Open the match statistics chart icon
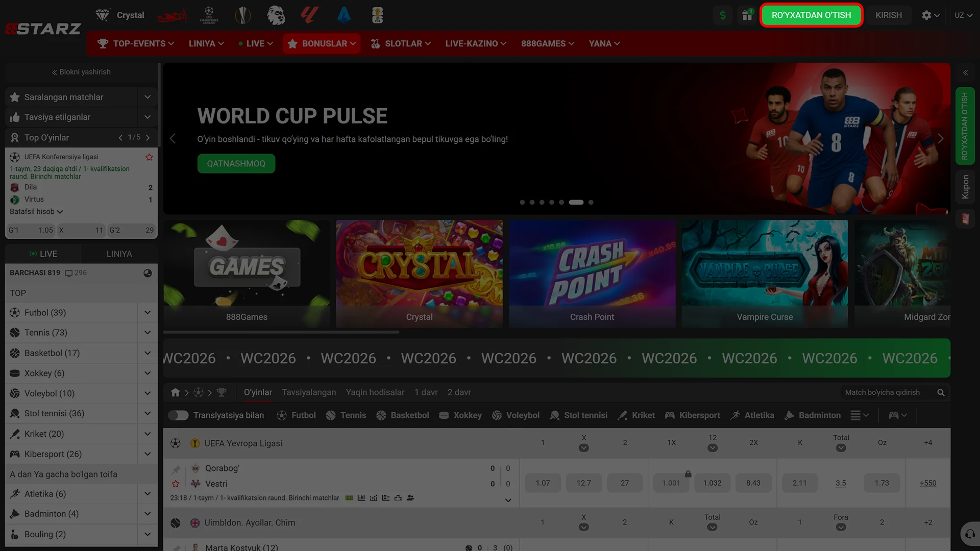 361,498
